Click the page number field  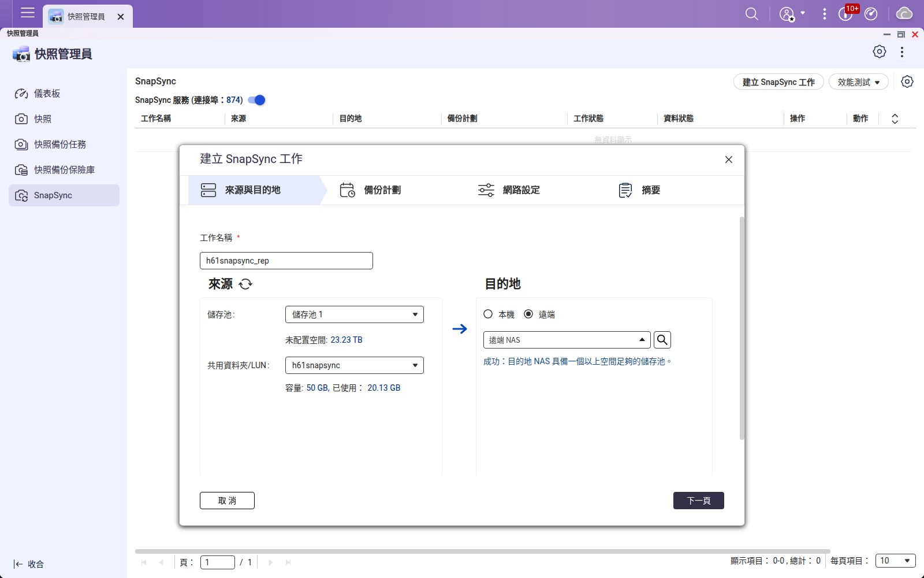pos(218,562)
